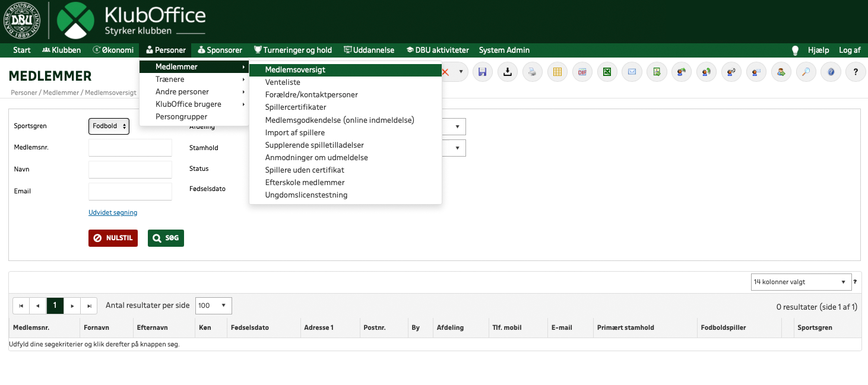868x385 pixels.
Task: Choose Spillercertifikater from submenu
Action: pos(346,107)
